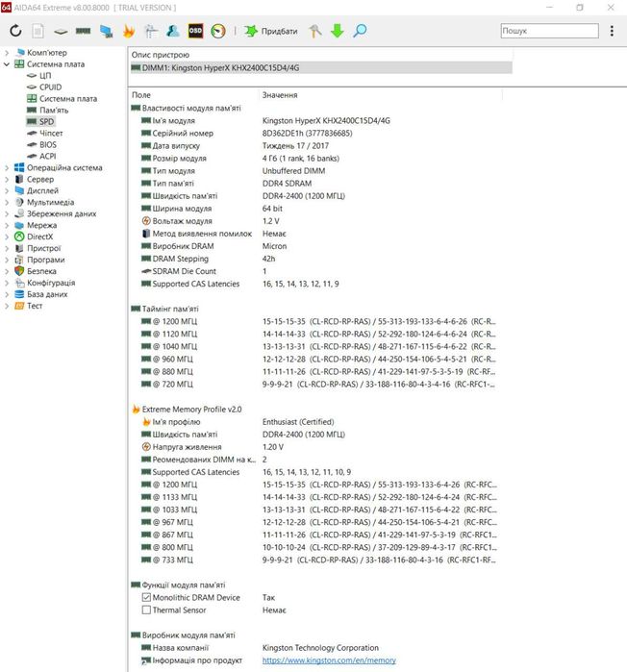Click the Придбати buy button
This screenshot has height=672, width=627.
tap(271, 31)
